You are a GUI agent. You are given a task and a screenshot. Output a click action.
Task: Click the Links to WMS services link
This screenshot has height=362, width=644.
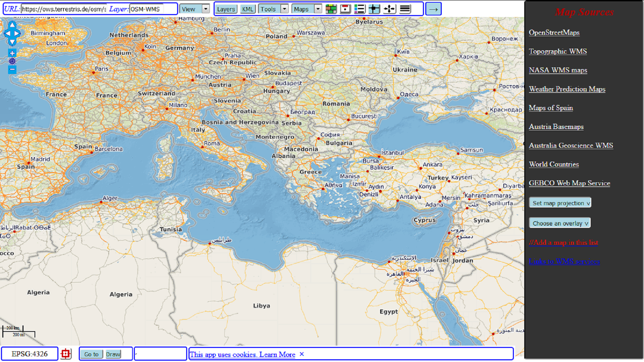pos(564,261)
